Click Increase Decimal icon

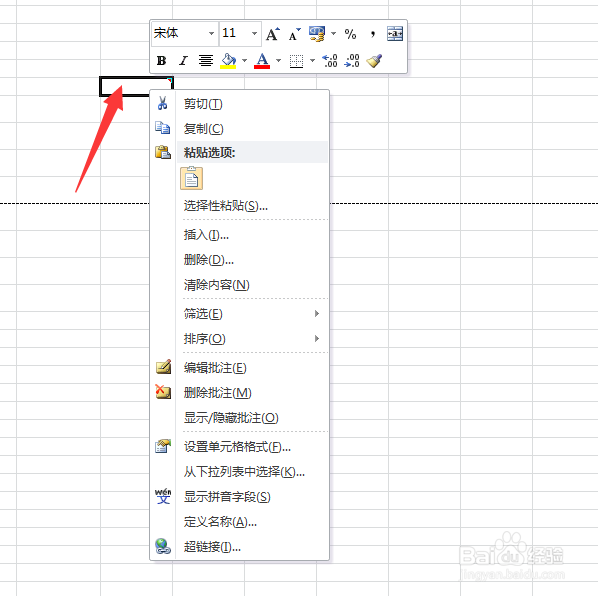[x=330, y=61]
